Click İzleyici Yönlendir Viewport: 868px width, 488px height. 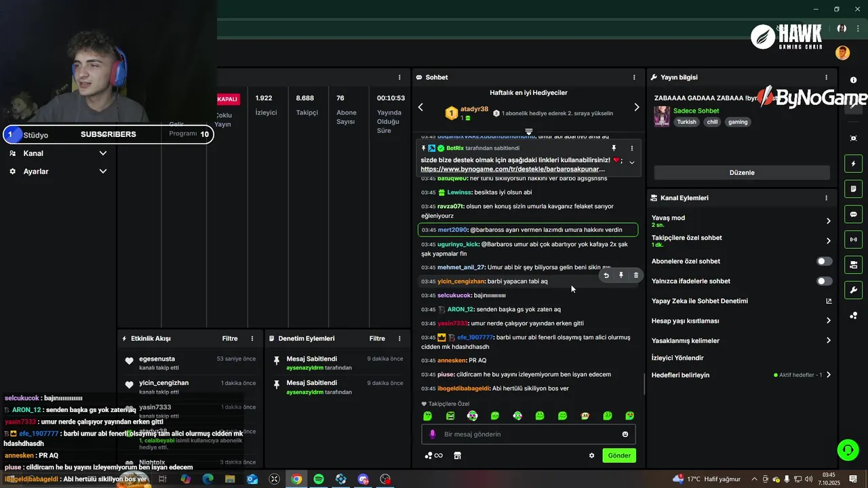point(677,358)
